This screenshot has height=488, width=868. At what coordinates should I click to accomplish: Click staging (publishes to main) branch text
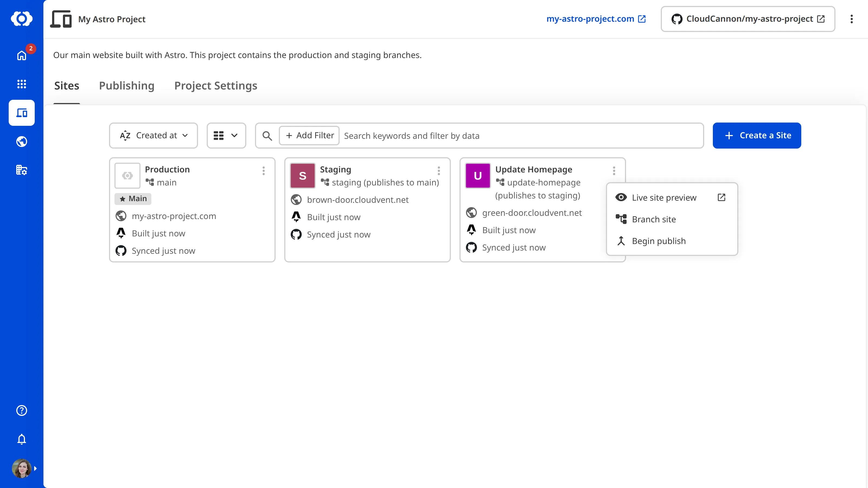click(385, 182)
